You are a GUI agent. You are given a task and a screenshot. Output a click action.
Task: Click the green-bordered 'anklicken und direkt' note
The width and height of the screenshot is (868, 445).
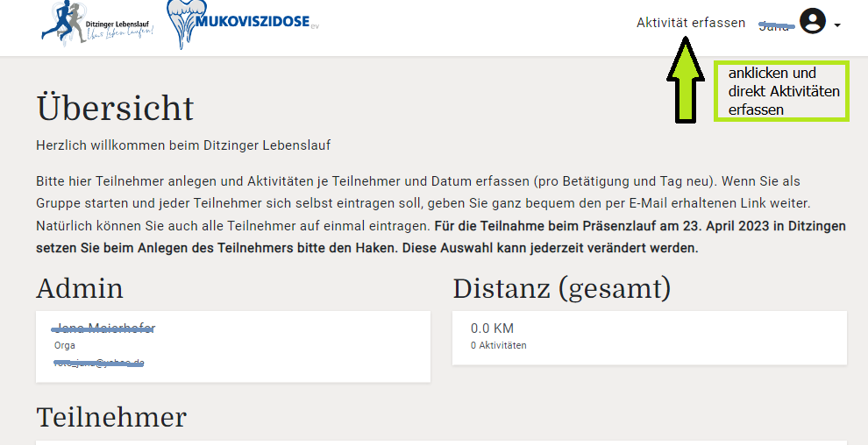point(783,91)
